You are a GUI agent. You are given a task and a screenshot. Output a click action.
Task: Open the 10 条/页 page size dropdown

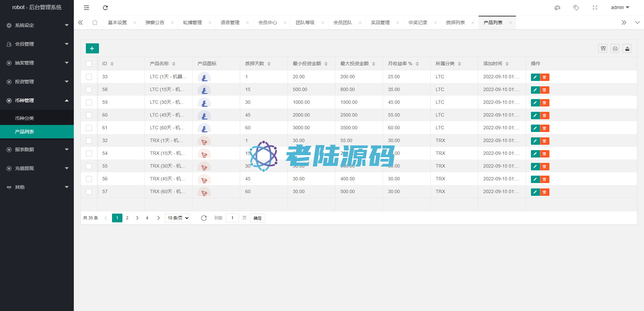[178, 218]
